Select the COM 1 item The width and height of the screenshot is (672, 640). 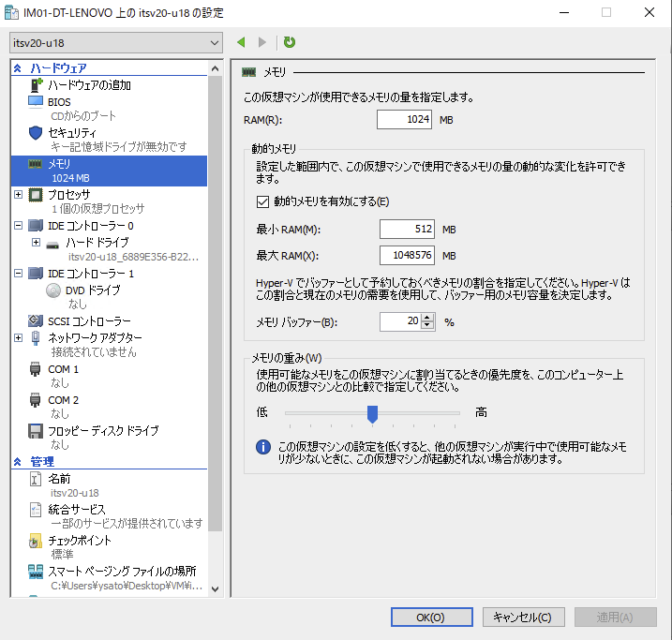coord(63,369)
